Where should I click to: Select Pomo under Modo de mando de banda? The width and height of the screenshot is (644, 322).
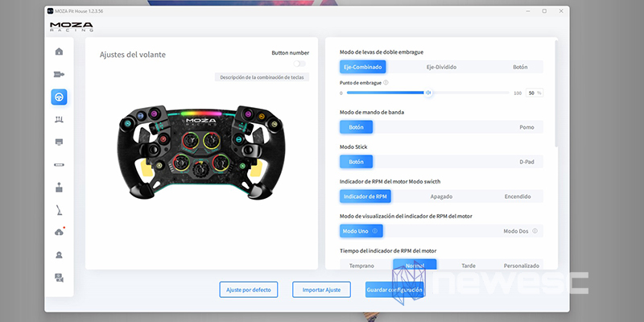(526, 127)
